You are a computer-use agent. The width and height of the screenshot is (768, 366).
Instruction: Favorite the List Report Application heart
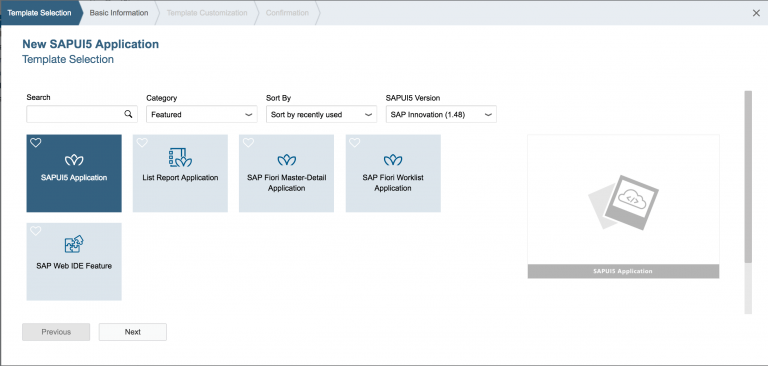142,143
